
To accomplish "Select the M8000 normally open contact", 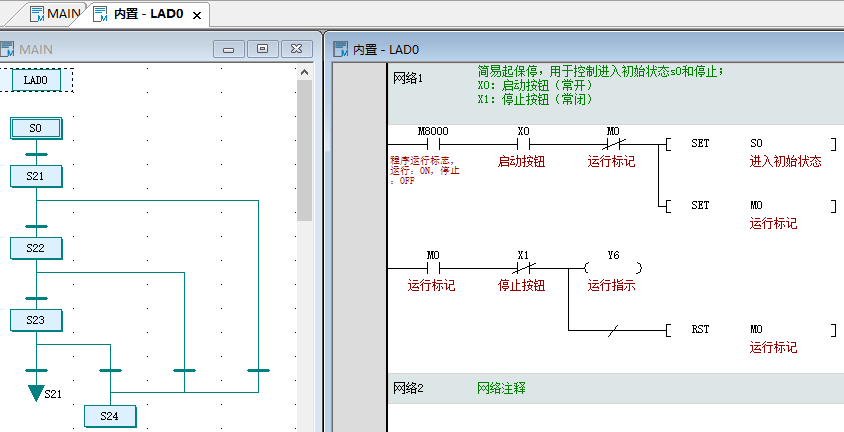I will [432, 143].
